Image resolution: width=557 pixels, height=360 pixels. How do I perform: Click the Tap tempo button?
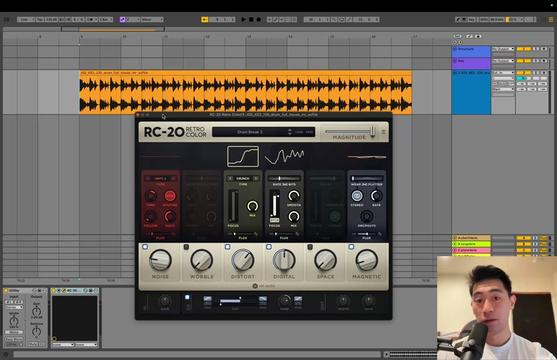coord(40,20)
